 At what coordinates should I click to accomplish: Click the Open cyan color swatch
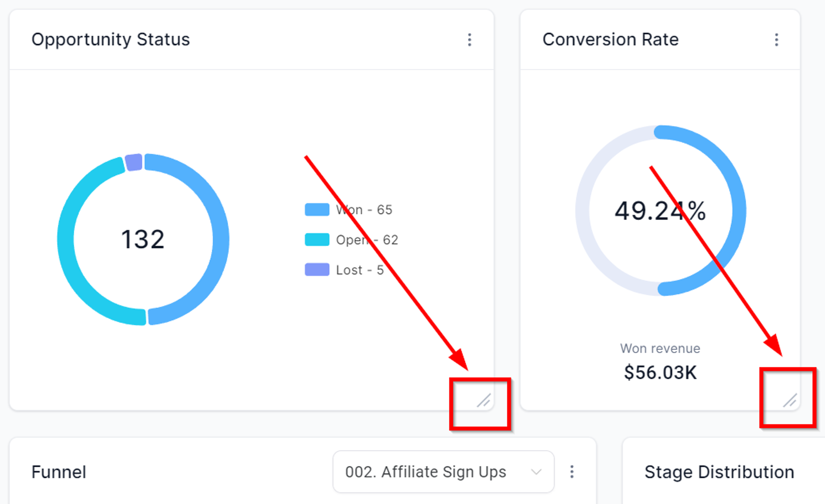coord(317,240)
